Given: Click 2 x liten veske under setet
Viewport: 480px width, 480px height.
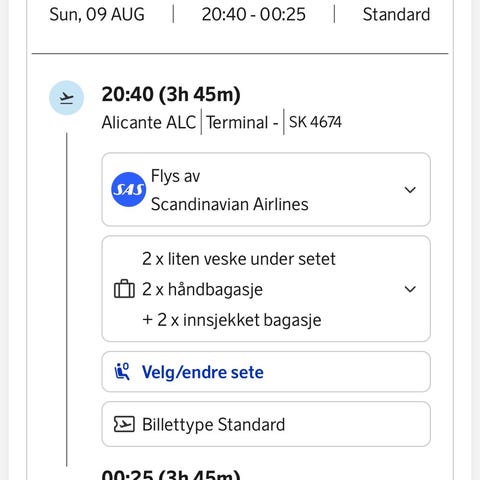Looking at the screenshot, I should tap(239, 259).
